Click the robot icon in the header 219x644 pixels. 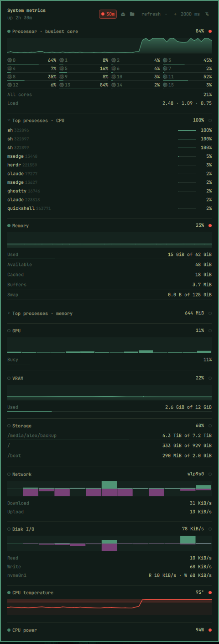(x=123, y=14)
